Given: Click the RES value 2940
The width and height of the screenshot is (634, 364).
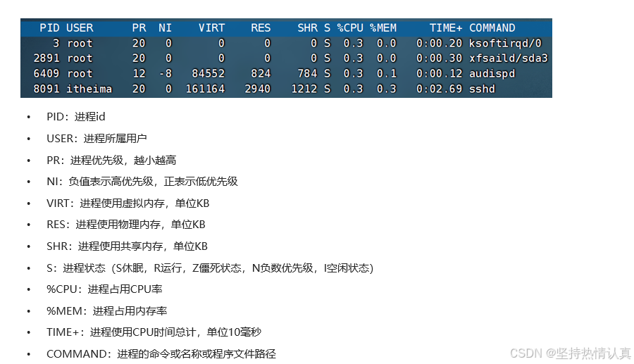Looking at the screenshot, I should (257, 89).
